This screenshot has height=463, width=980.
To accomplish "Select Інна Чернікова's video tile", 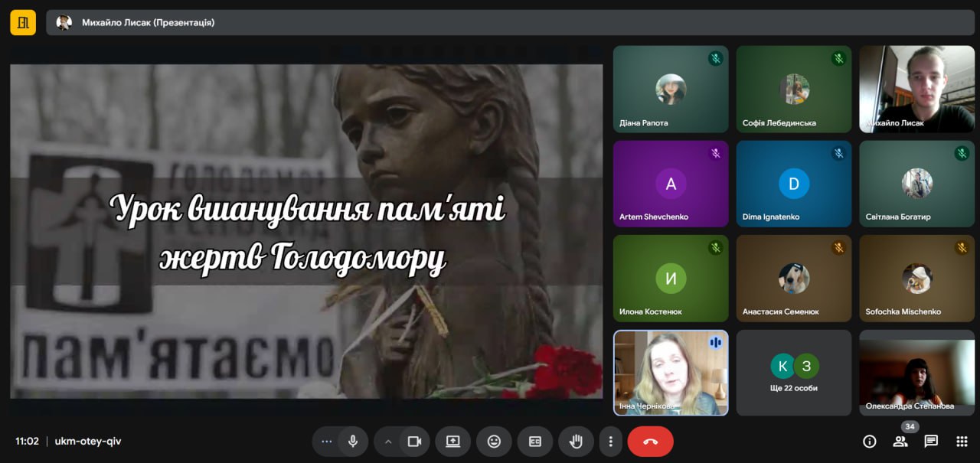I will point(671,373).
